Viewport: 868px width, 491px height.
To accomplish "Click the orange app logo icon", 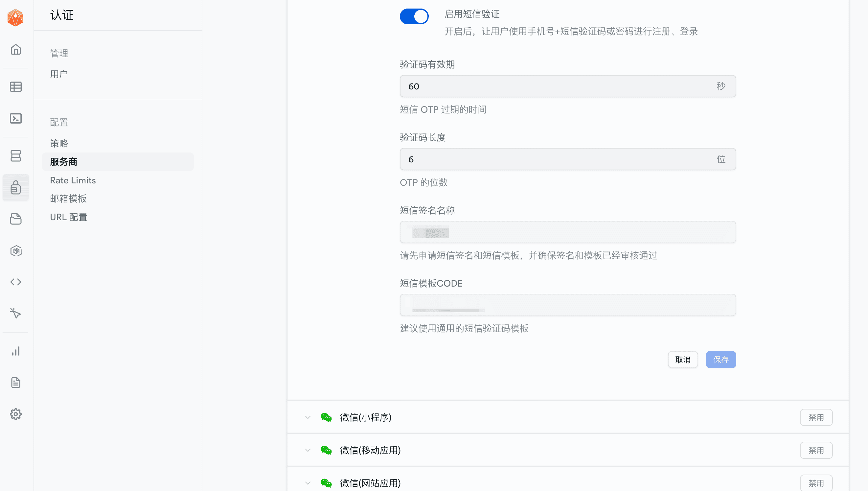I will (x=15, y=17).
